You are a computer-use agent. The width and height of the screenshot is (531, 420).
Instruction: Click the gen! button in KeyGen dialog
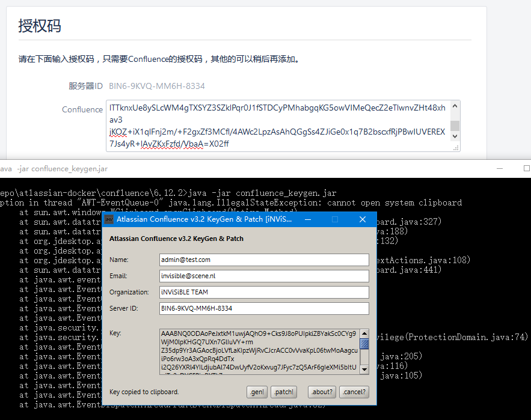(257, 392)
